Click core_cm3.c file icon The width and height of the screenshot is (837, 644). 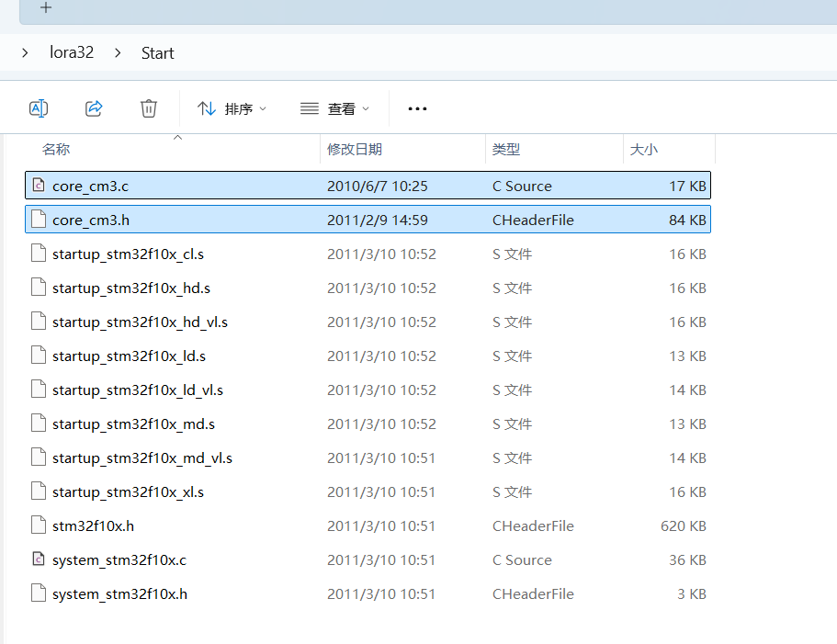tap(39, 186)
